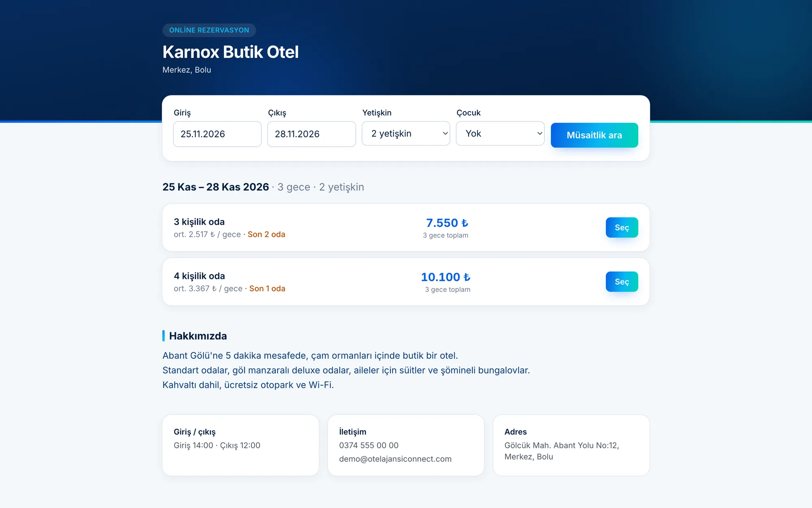The image size is (812, 508).
Task: Click the Çıkış date field showing 28.11.2026
Action: pos(311,134)
